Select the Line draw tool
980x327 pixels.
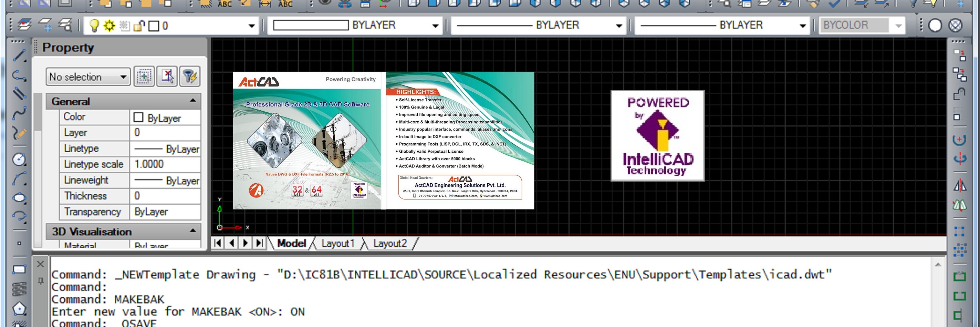point(19,56)
